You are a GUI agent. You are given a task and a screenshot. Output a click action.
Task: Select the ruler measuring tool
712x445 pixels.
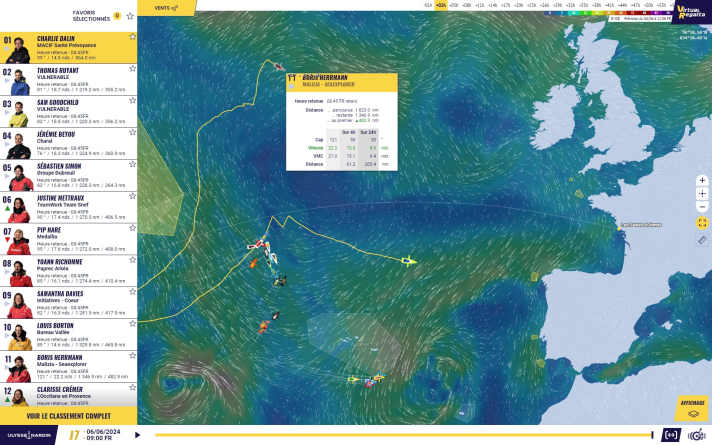pos(702,240)
